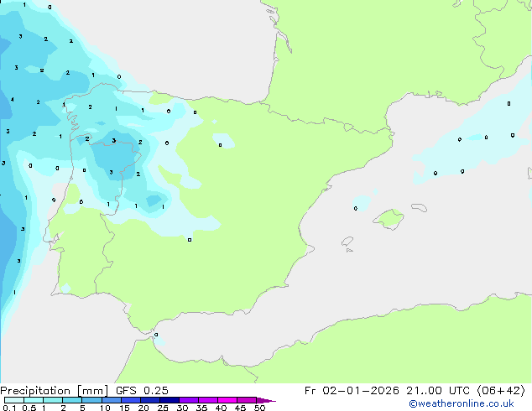The width and height of the screenshot is (532, 411).
Task: Pick the 40–45 mm magenta legend swatch
Action: tap(227, 400)
